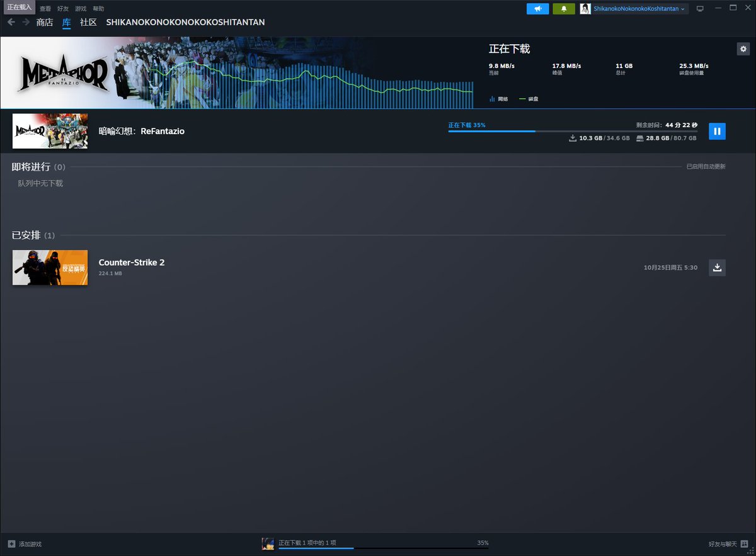Screen dimensions: 756x556
Task: Click the 好友与聊天 label
Action: point(723,544)
